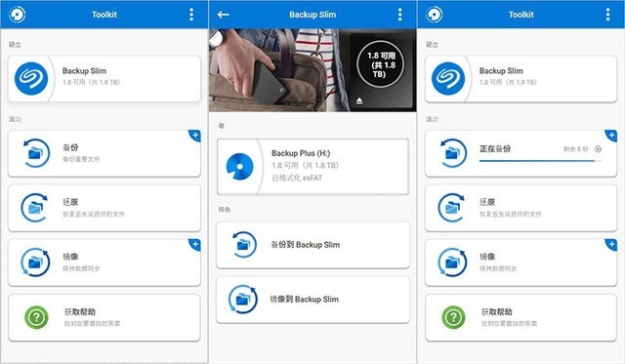Click the Toolkit logo in left panel header

click(17, 15)
